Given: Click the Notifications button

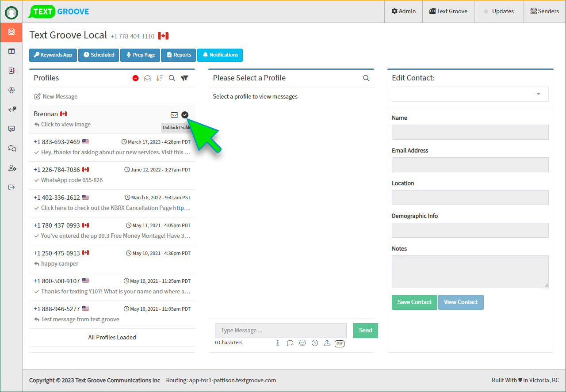Looking at the screenshot, I should 220,55.
